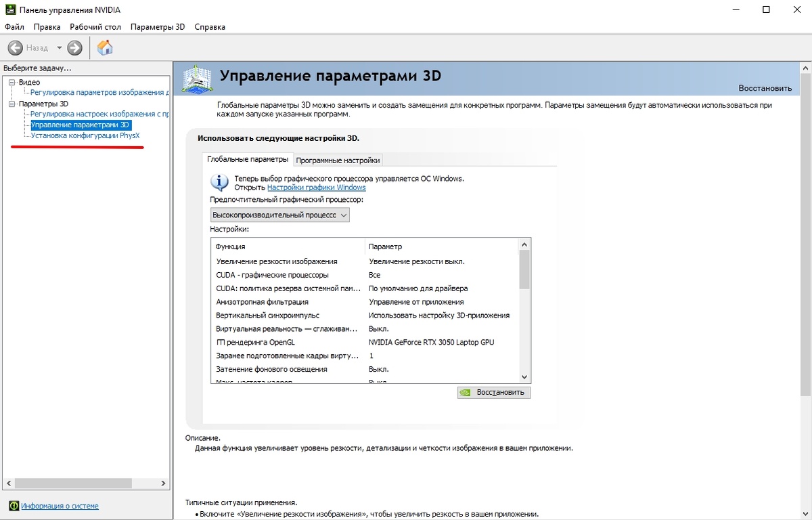Image resolution: width=812 pixels, height=520 pixels.
Task: Click settings list scrollbar down arrow
Action: tap(524, 376)
